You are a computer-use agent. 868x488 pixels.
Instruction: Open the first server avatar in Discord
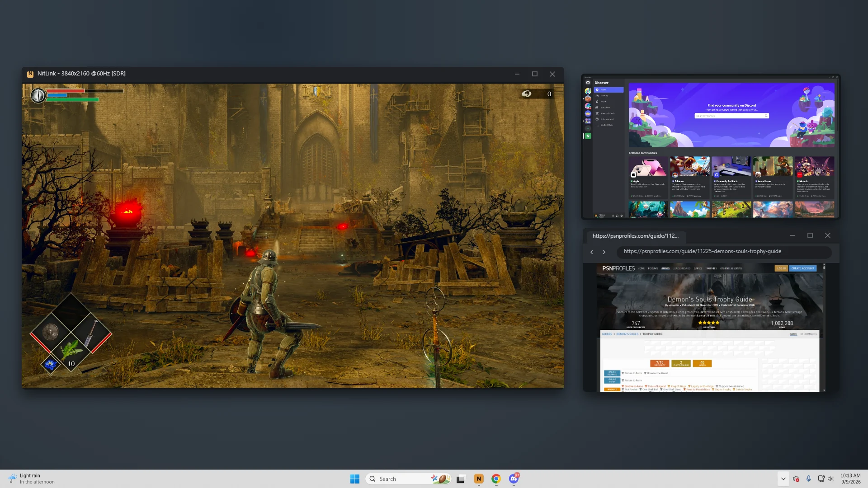click(x=588, y=91)
